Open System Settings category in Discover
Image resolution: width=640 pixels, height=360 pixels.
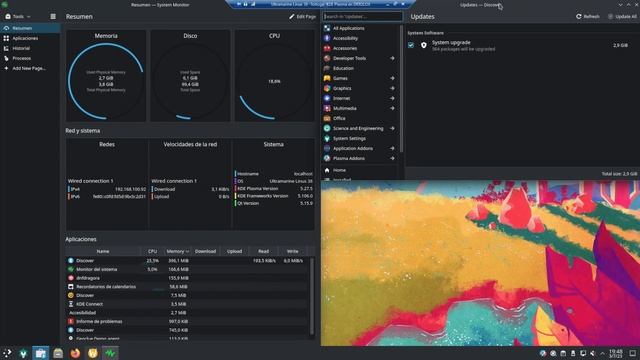click(x=360, y=138)
